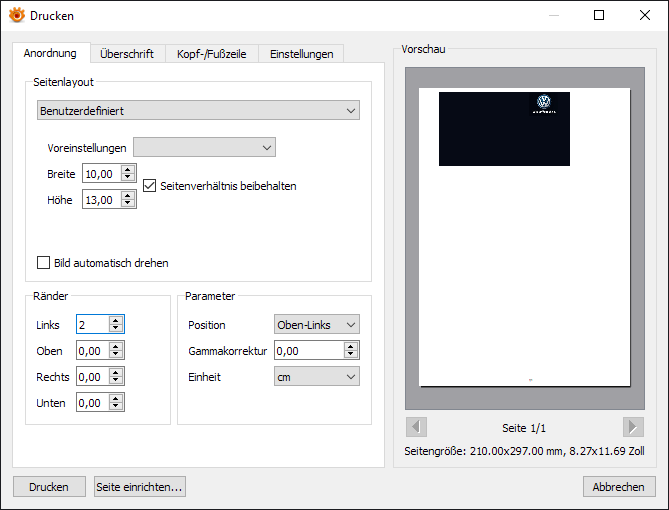Click the Seitengröße info text
Screen dimensions: 669x510
click(x=524, y=451)
